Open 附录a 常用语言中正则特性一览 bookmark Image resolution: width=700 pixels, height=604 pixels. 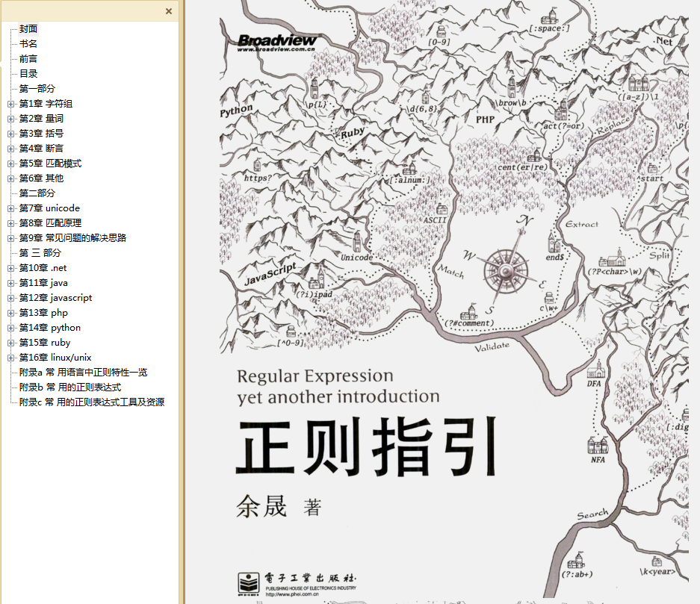[83, 373]
